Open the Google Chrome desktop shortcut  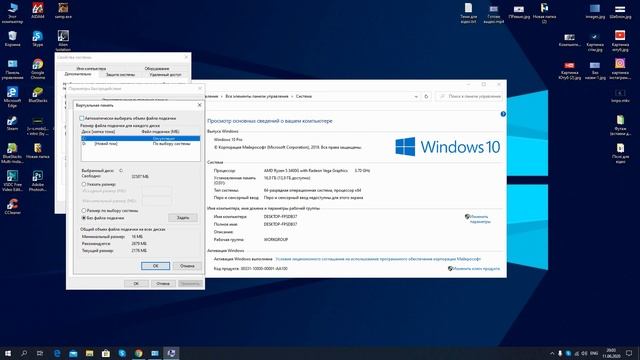[38, 69]
